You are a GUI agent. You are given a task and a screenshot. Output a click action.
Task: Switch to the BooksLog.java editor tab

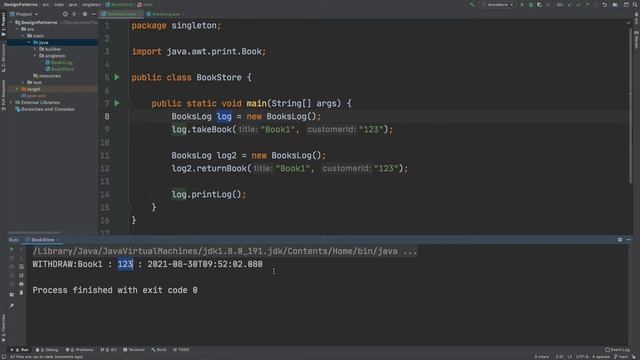(164, 14)
